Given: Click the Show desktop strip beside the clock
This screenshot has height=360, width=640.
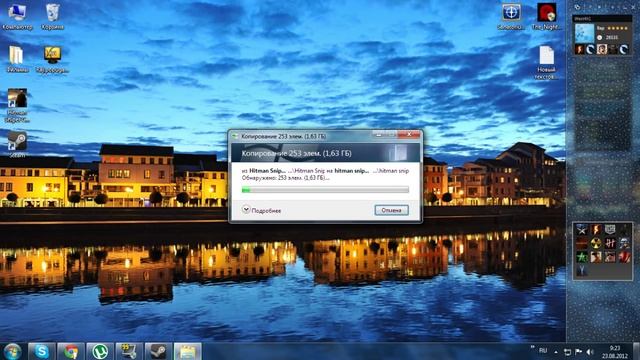Looking at the screenshot, I should click(x=637, y=351).
